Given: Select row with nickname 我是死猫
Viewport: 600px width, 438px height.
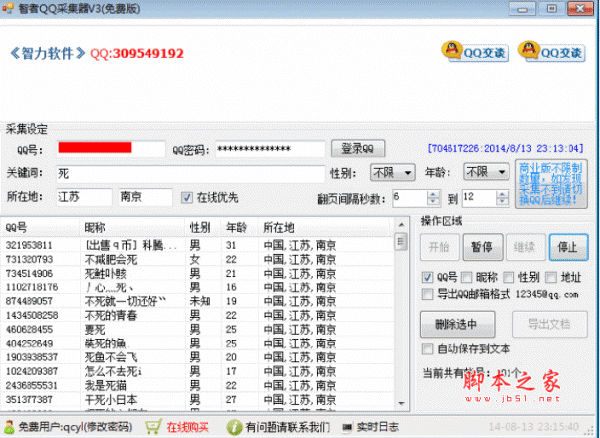Looking at the screenshot, I should point(197,385).
